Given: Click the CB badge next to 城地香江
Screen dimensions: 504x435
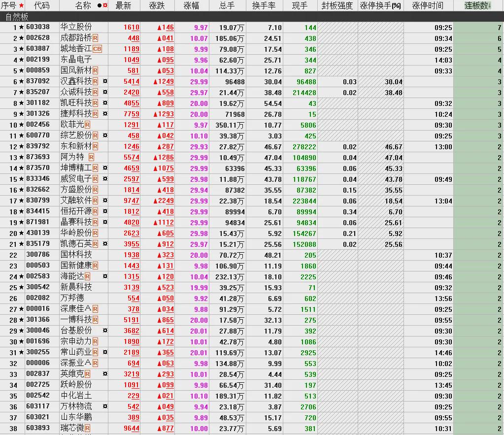Looking at the screenshot, I should [97, 49].
